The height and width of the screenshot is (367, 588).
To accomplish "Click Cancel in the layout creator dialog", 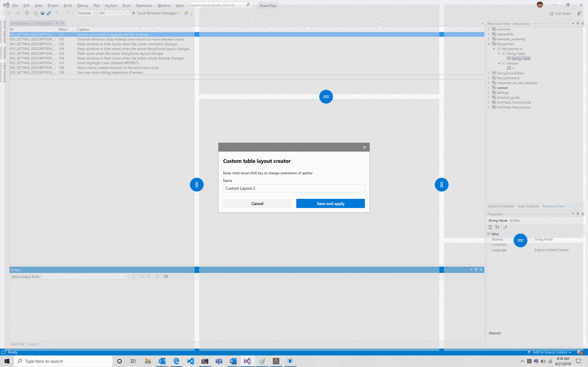I will pyautogui.click(x=257, y=203).
